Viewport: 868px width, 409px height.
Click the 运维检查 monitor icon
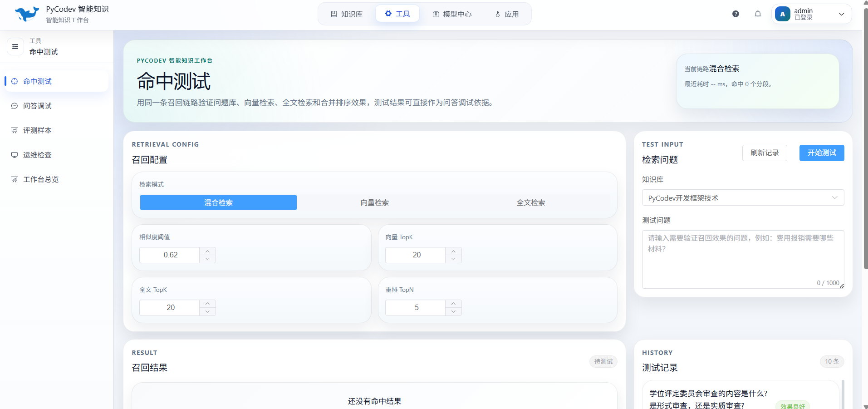(x=15, y=155)
